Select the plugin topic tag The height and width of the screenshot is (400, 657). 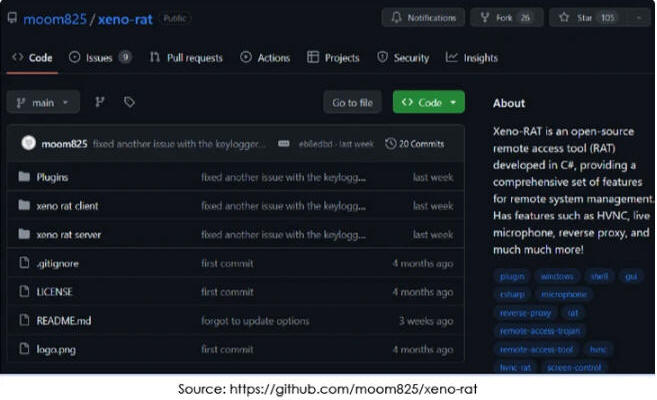(x=512, y=276)
